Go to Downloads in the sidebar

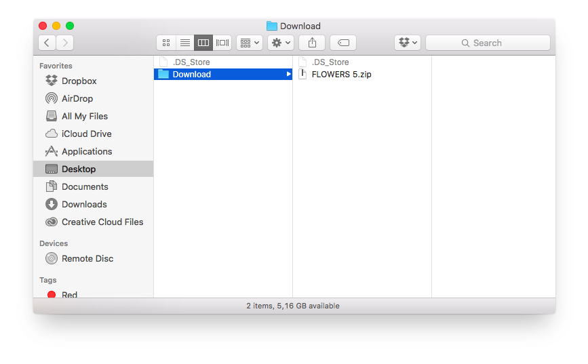point(84,204)
